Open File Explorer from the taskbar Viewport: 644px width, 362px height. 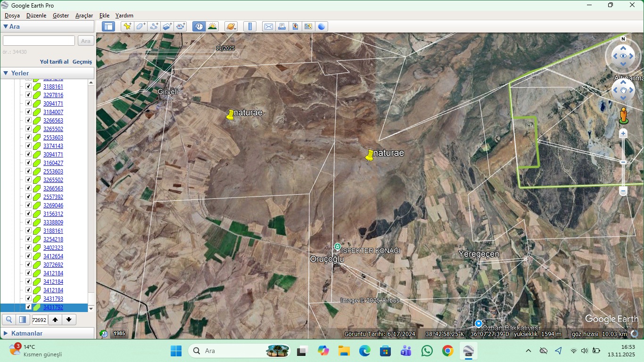pyautogui.click(x=344, y=351)
